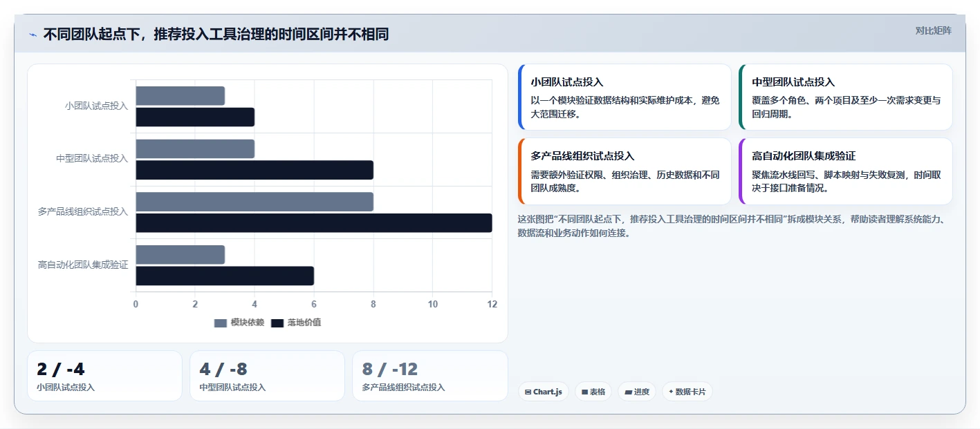
Task: Click the 多产品线组织试点投入 模块依赖 bar
Action: pos(255,202)
